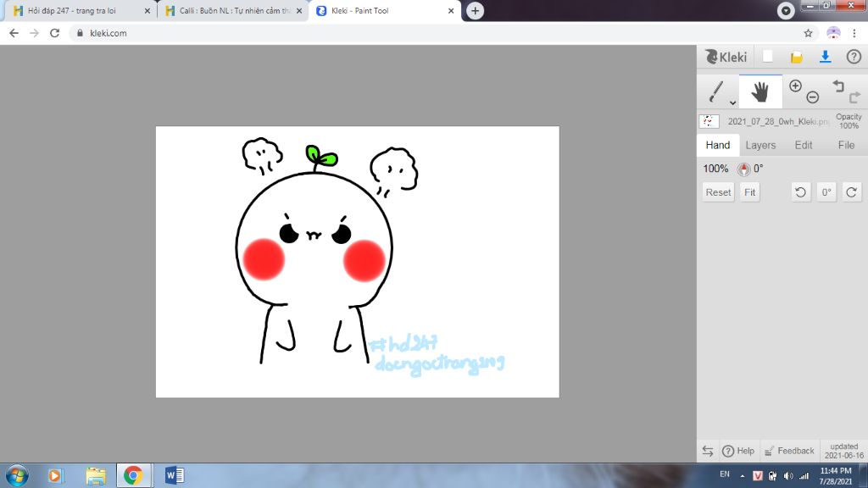Undo the last action

click(x=838, y=86)
